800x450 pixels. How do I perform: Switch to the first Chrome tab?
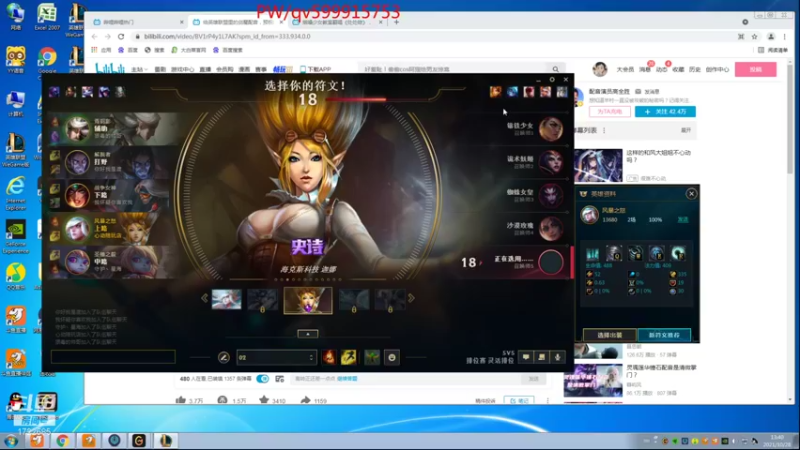pyautogui.click(x=138, y=22)
